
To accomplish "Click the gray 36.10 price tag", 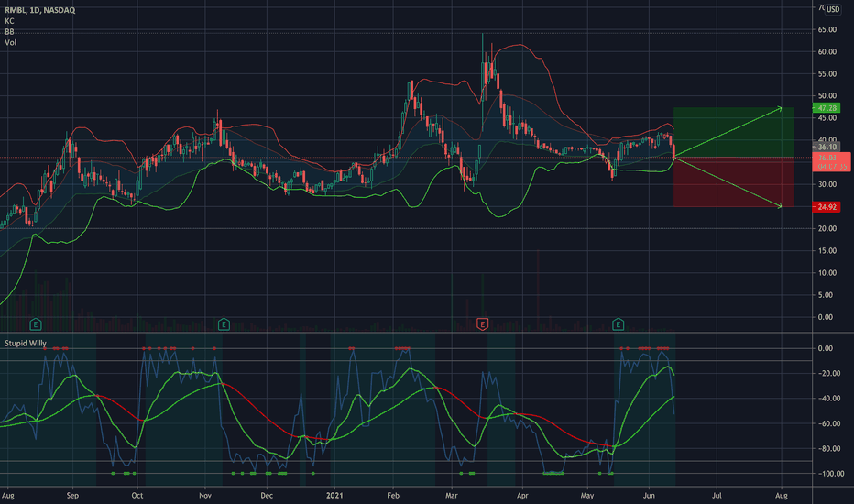I will click(827, 147).
